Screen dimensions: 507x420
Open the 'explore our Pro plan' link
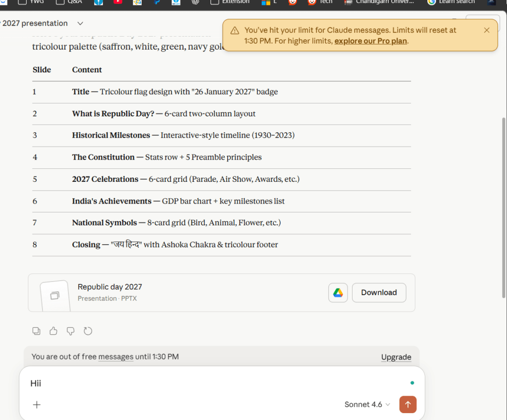370,41
